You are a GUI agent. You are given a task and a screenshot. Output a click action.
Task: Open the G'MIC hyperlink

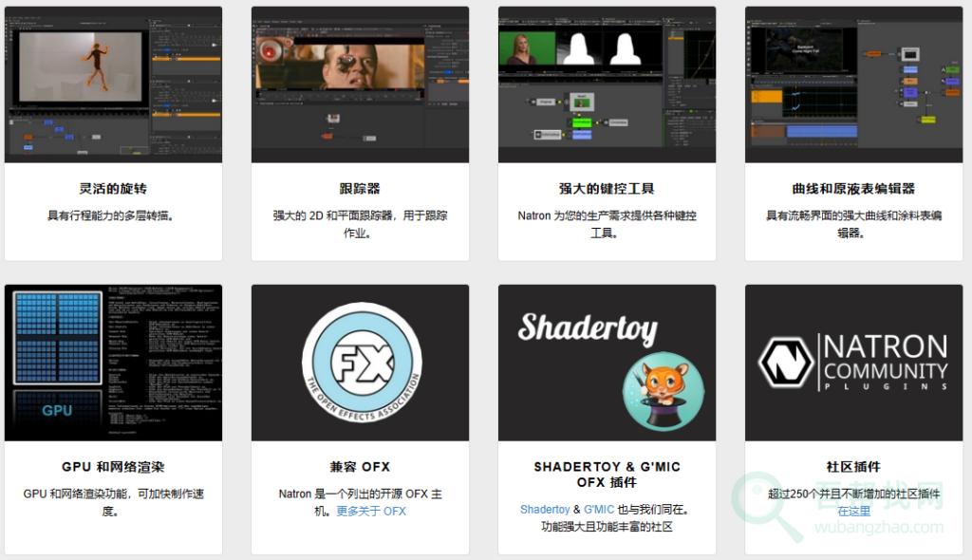(x=599, y=510)
